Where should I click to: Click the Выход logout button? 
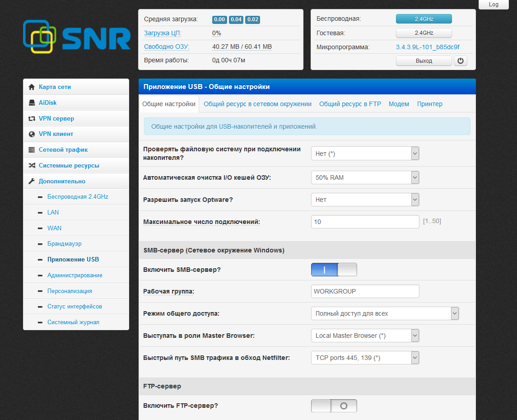click(424, 61)
